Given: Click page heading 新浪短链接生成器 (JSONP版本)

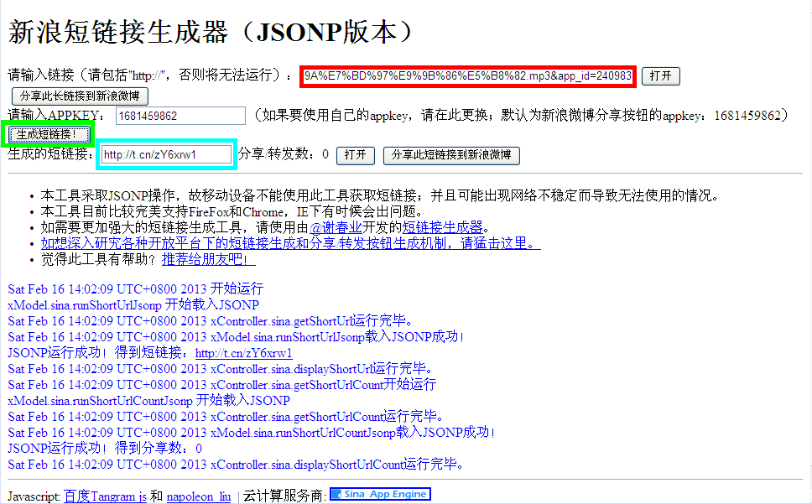Looking at the screenshot, I should click(x=211, y=32).
